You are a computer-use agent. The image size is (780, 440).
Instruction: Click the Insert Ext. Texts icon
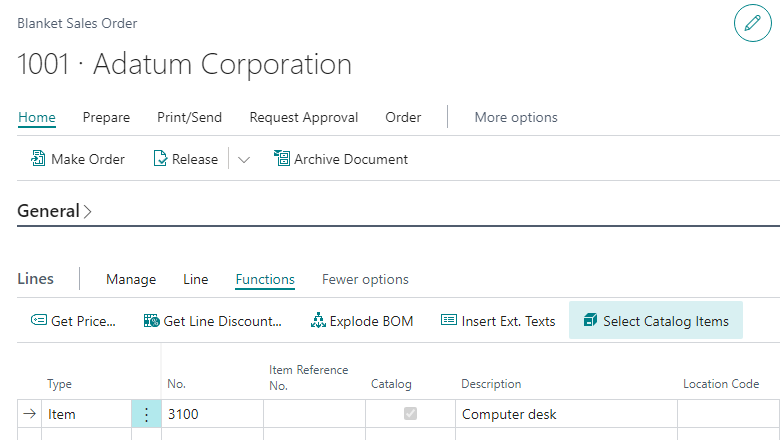pos(449,320)
